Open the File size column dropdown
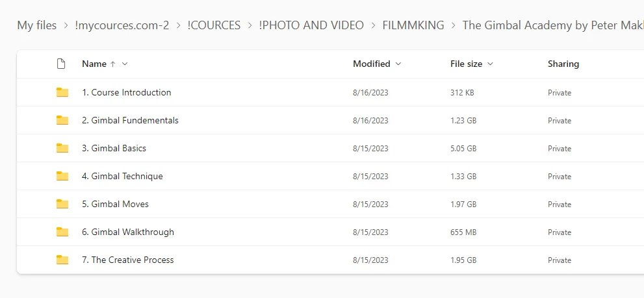This screenshot has height=298, width=644. [490, 64]
